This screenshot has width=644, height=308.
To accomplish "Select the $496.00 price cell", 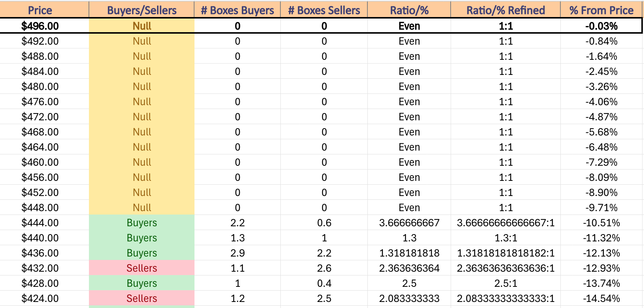I will [40, 26].
